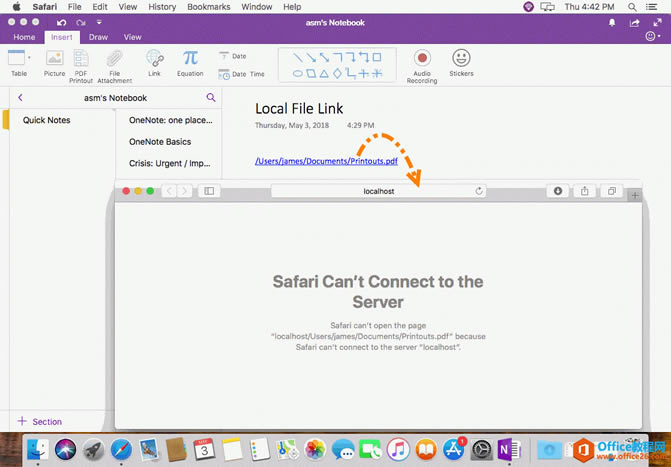This screenshot has width=671, height=467.
Task: Go back to notebook list chevron
Action: 20,98
